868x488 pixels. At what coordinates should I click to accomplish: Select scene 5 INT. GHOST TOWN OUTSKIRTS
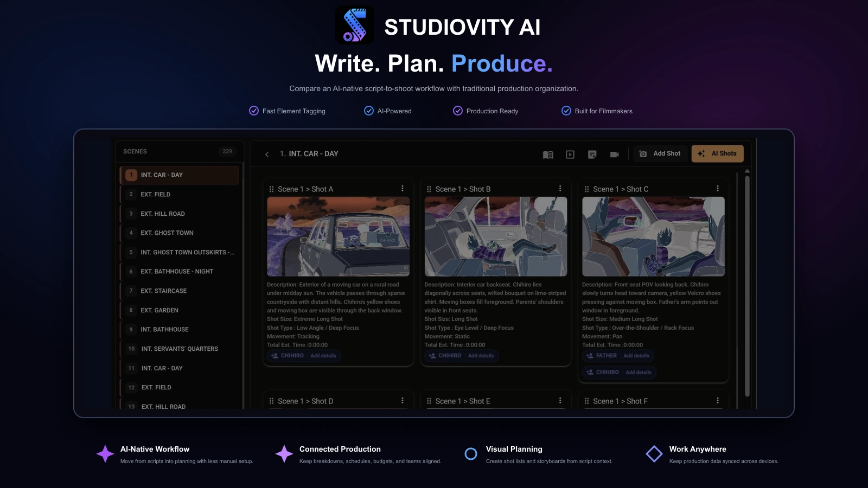(179, 252)
